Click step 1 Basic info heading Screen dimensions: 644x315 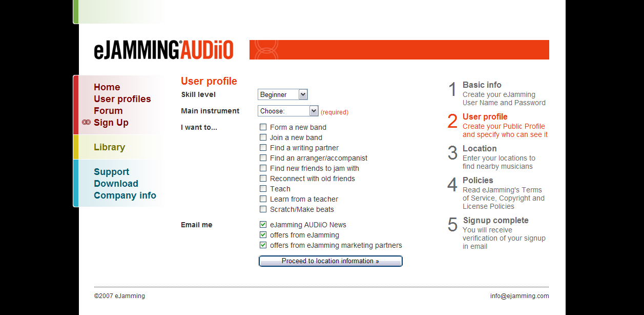(x=482, y=85)
